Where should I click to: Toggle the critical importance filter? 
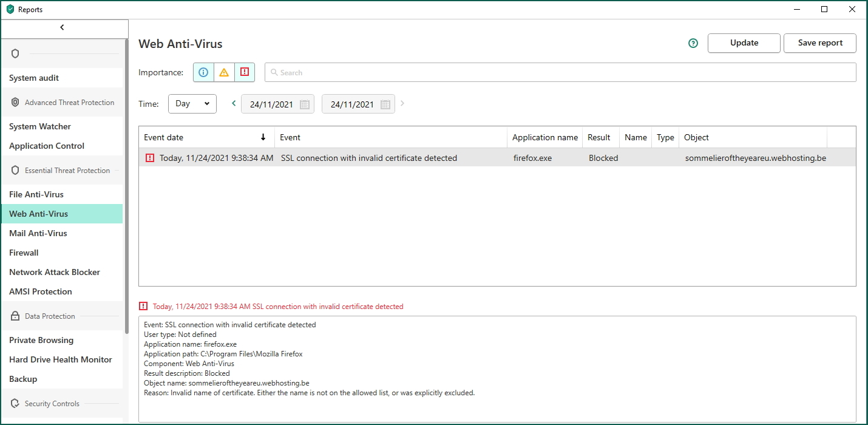(245, 72)
